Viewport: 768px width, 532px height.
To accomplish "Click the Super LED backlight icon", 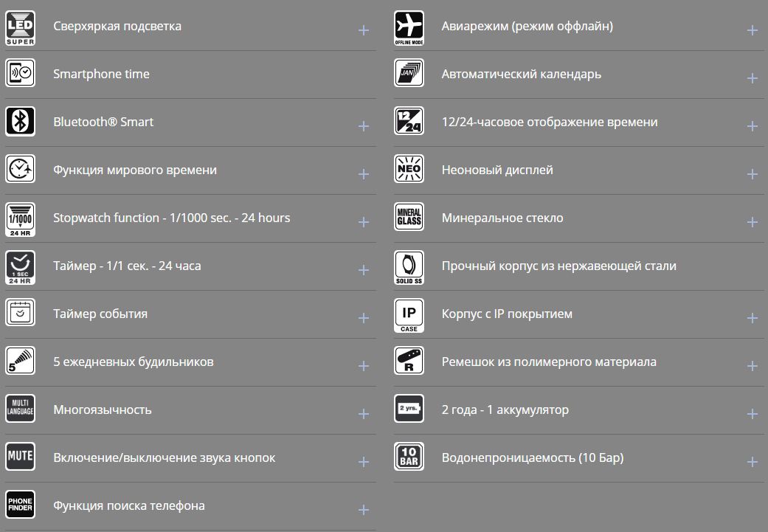I will [21, 27].
